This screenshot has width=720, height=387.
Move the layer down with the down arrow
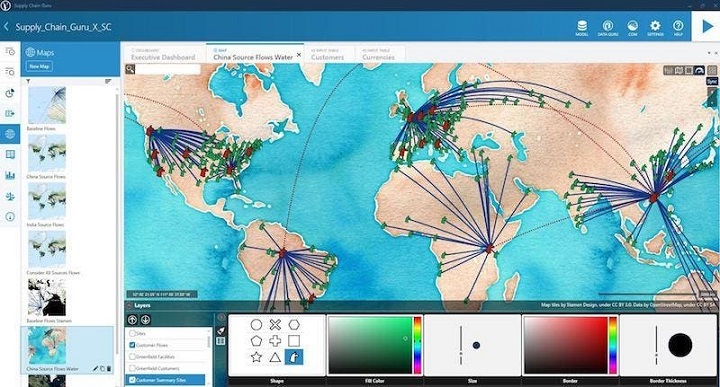point(145,320)
